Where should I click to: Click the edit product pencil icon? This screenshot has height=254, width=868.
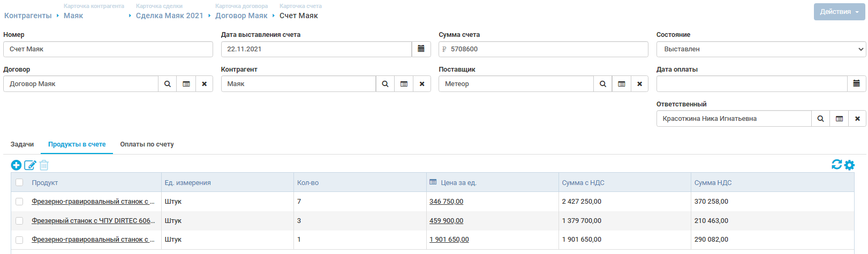click(31, 165)
